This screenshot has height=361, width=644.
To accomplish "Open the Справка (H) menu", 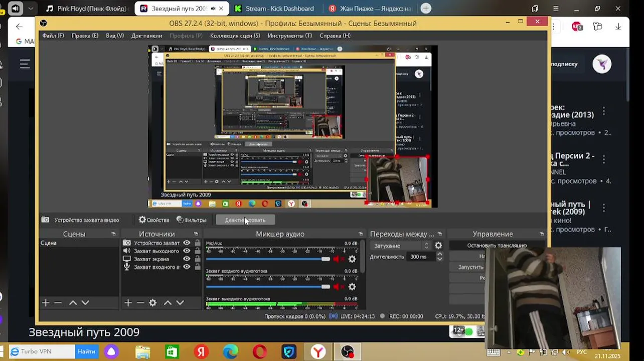I will point(335,36).
